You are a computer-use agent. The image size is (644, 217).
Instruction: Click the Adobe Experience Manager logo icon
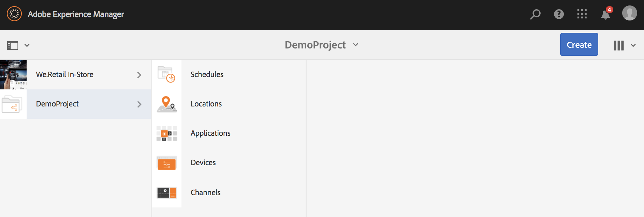[14, 14]
